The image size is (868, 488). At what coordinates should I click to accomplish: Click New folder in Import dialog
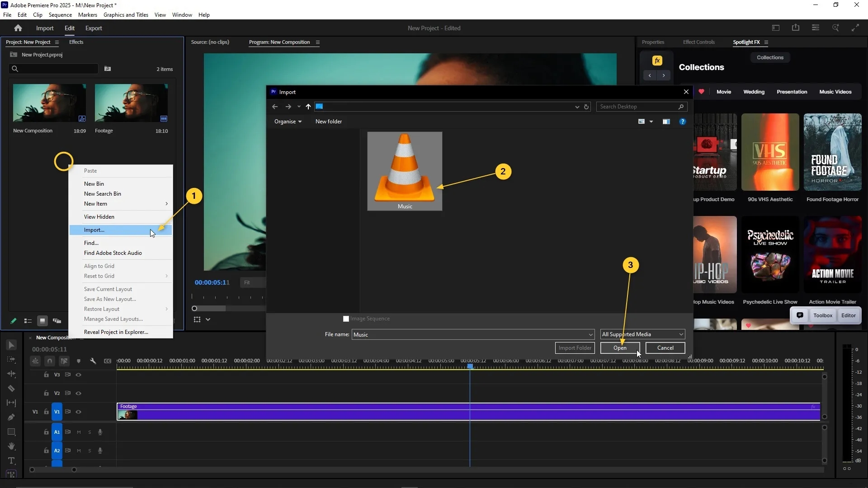329,122
